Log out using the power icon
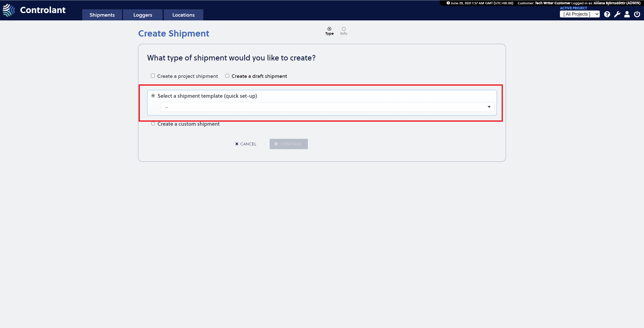Screen dimensions: 644x328 [637, 14]
